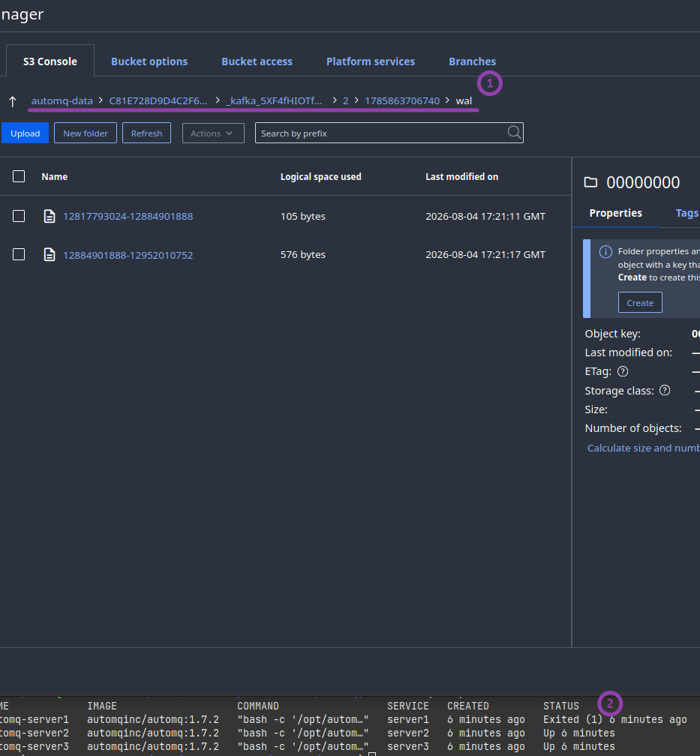Open object 12884901888-12952010752
Screen dimensions: 700x756
tap(128, 255)
